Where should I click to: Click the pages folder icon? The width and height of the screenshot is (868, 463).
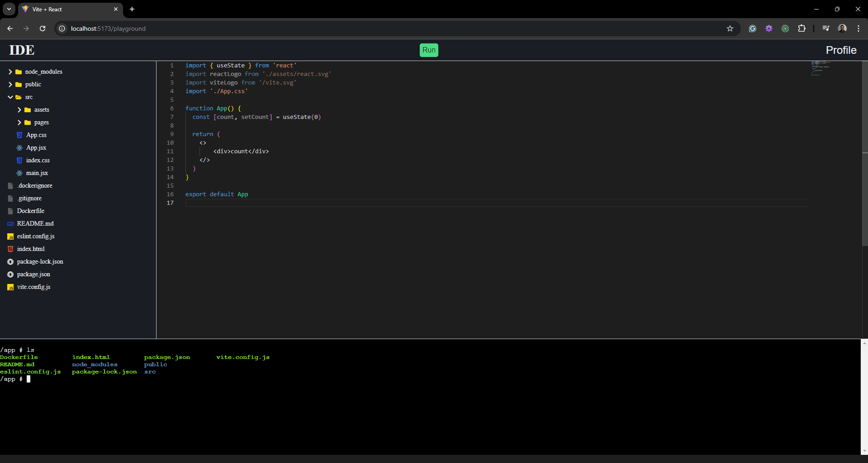[28, 123]
